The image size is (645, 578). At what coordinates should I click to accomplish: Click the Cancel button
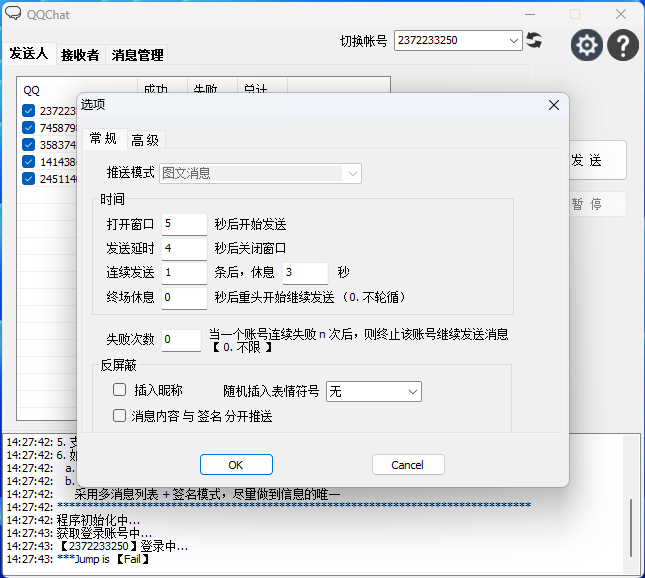point(408,465)
